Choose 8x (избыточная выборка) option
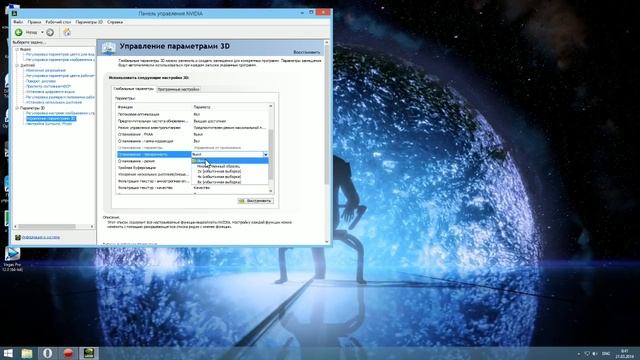 pyautogui.click(x=230, y=182)
